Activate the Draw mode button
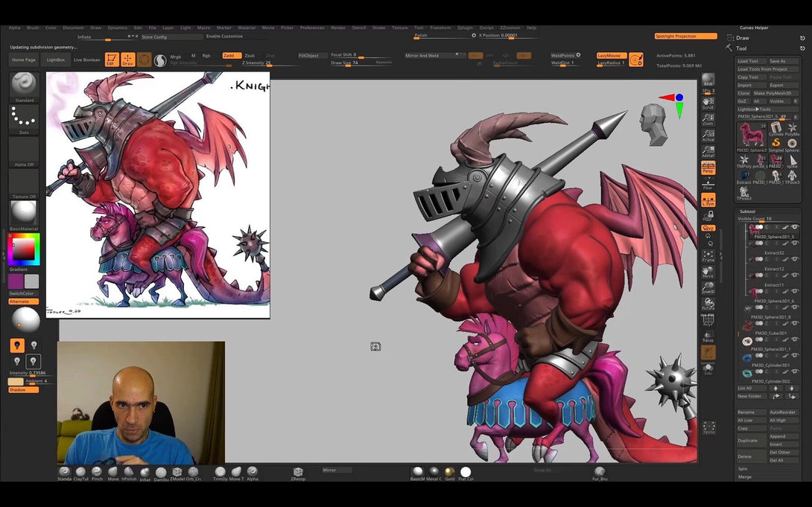The height and width of the screenshot is (507, 812). (x=128, y=60)
